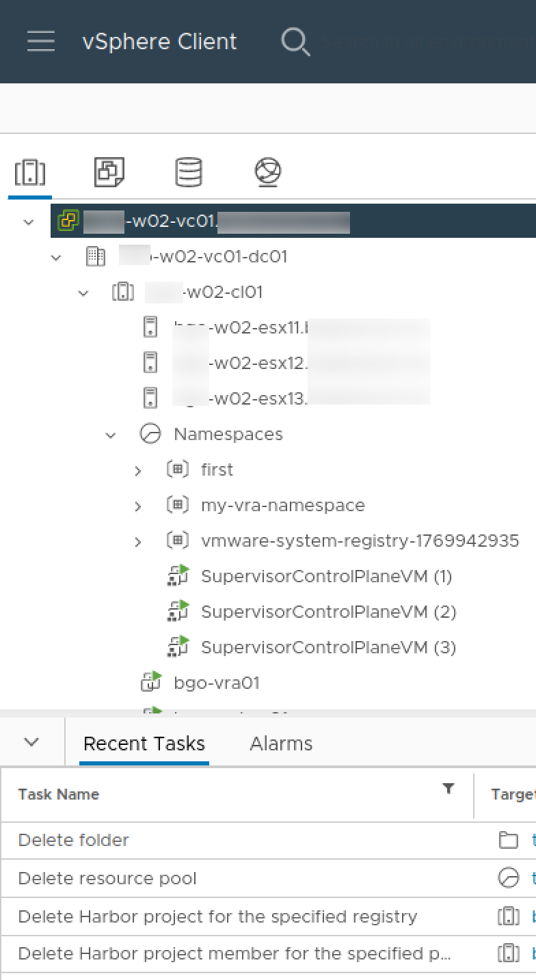This screenshot has height=980, width=536.
Task: Click the search magnifier icon
Action: click(295, 42)
